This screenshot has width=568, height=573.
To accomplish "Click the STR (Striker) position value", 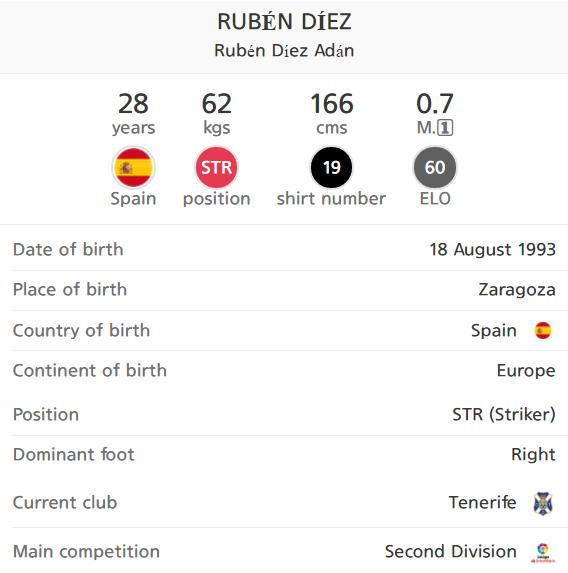I will coord(504,415).
